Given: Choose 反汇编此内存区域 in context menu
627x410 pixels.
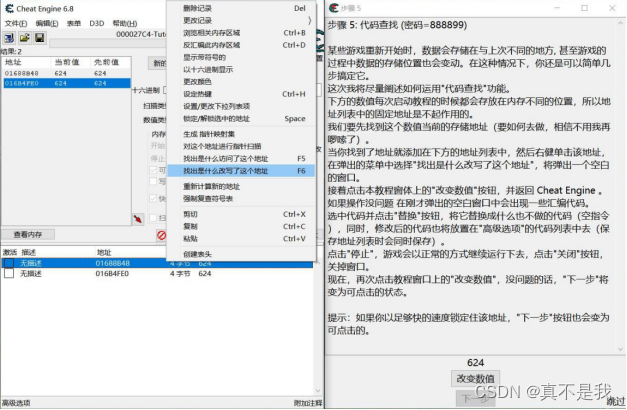Looking at the screenshot, I should pyautogui.click(x=241, y=45).
